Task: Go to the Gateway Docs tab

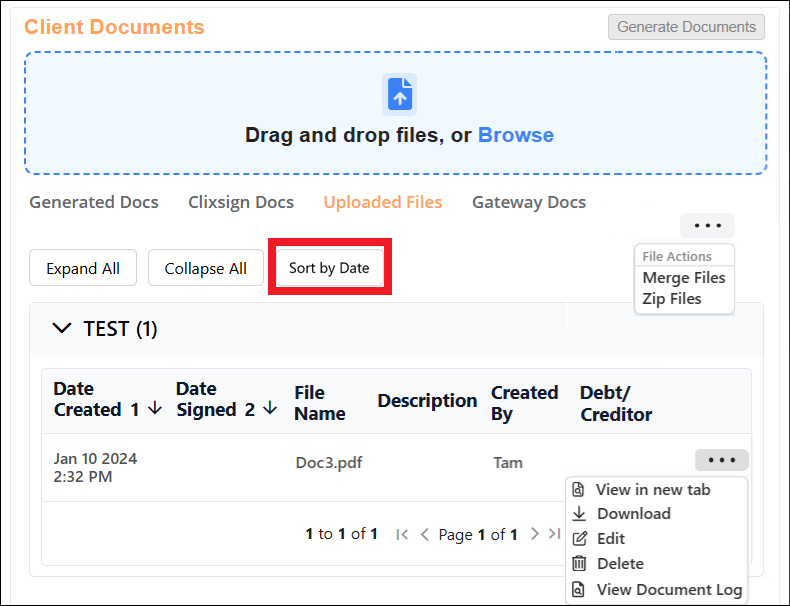Action: pyautogui.click(x=529, y=202)
